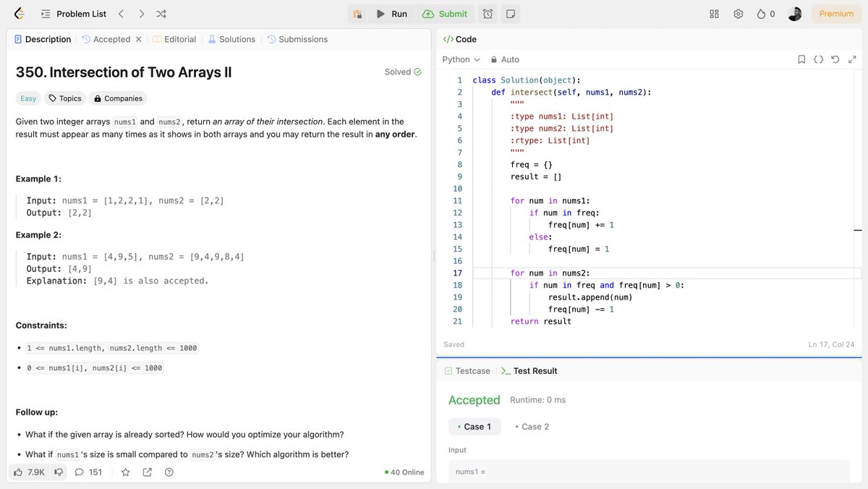Switch to the Test Result tab

pyautogui.click(x=529, y=371)
